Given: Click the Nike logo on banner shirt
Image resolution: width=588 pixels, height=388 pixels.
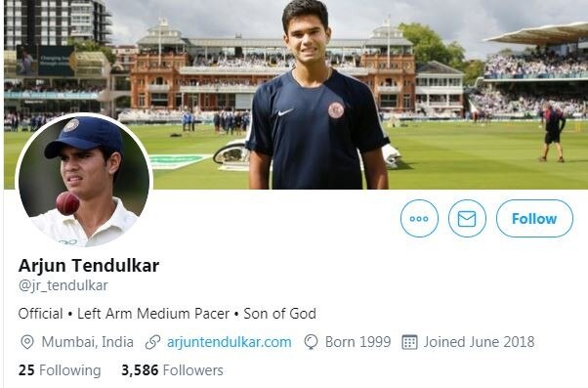Looking at the screenshot, I should tap(286, 111).
